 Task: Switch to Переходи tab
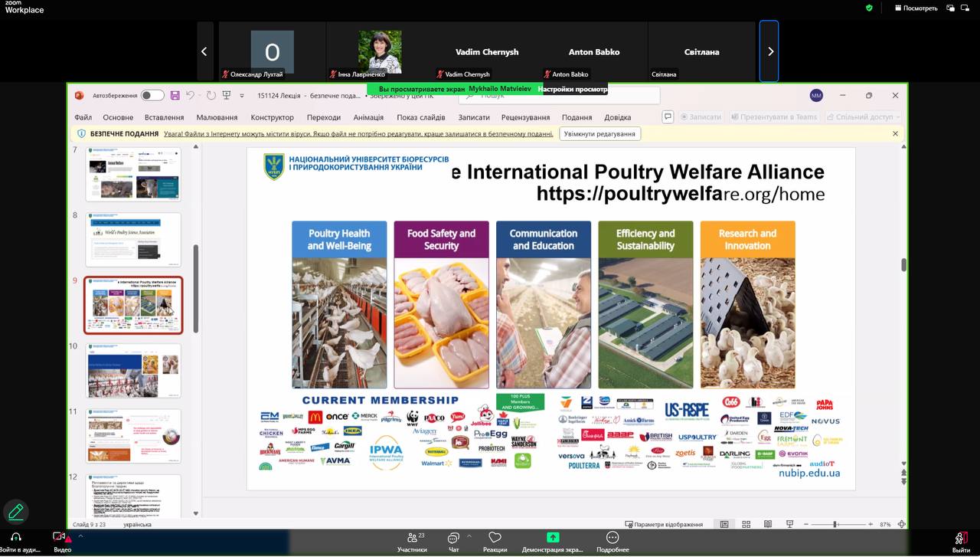pyautogui.click(x=324, y=117)
